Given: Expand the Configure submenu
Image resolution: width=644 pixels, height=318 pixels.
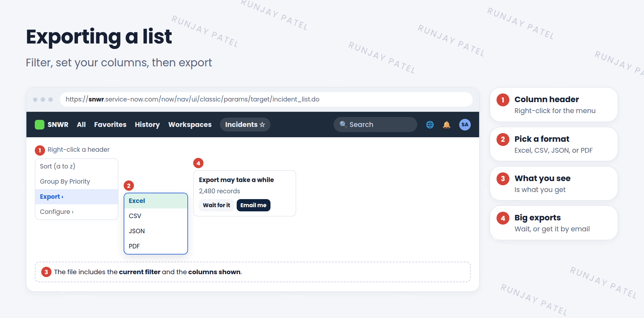Looking at the screenshot, I should tap(77, 212).
